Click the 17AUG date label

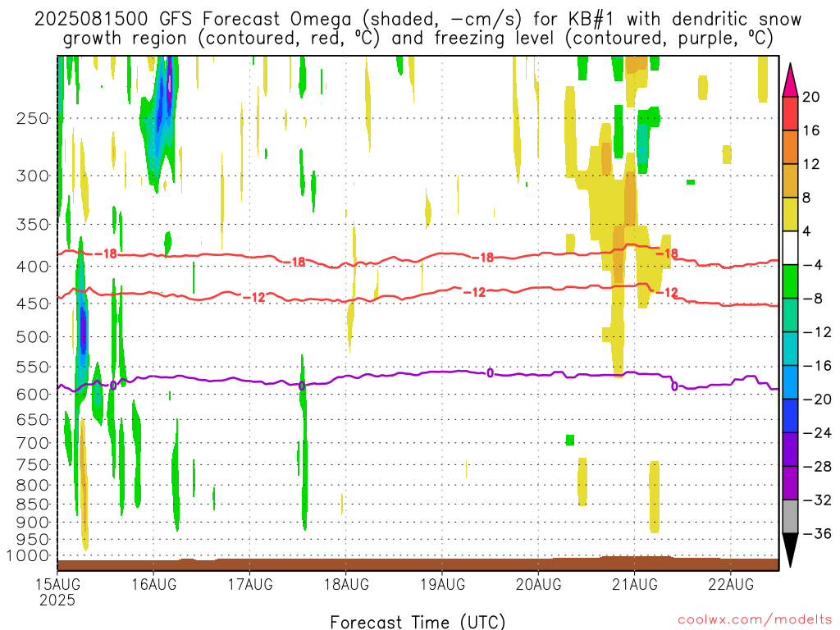(250, 584)
